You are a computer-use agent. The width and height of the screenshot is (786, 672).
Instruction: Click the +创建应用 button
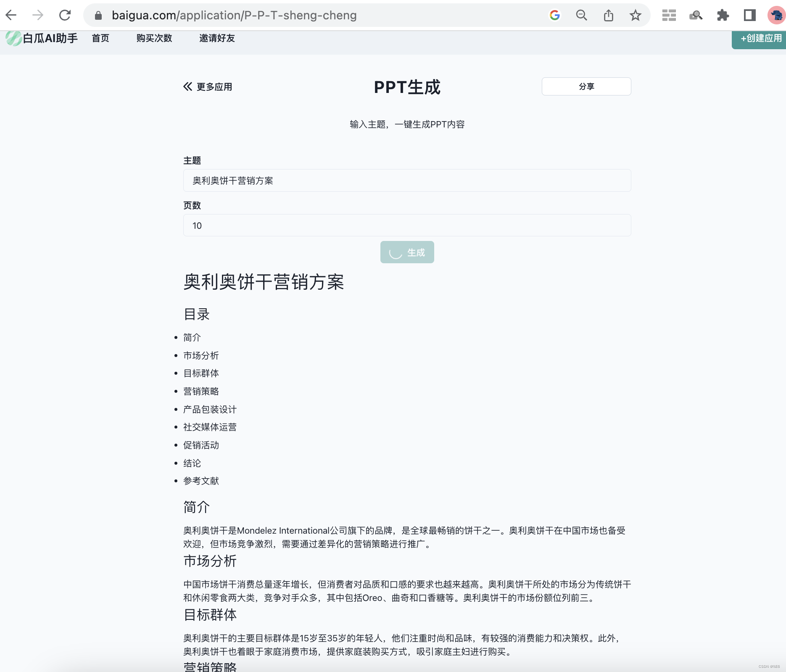pos(759,39)
